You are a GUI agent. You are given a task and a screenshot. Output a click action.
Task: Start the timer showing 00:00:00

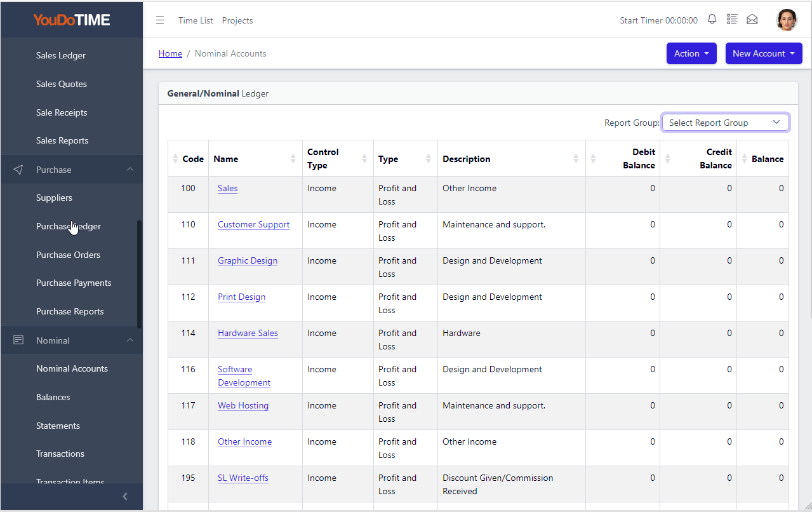658,20
